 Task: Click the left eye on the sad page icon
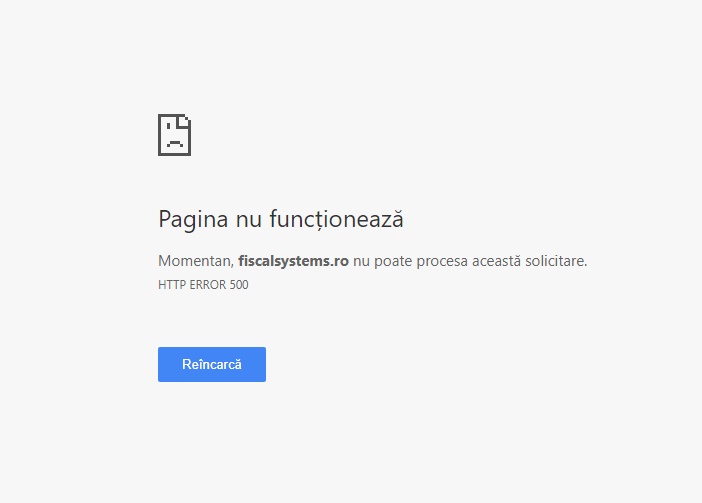pos(169,126)
